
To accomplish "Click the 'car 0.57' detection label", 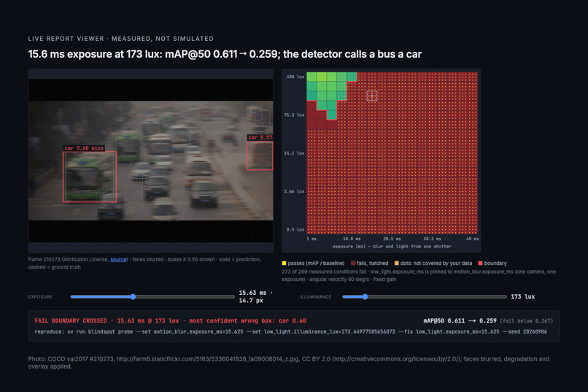I will [x=260, y=138].
